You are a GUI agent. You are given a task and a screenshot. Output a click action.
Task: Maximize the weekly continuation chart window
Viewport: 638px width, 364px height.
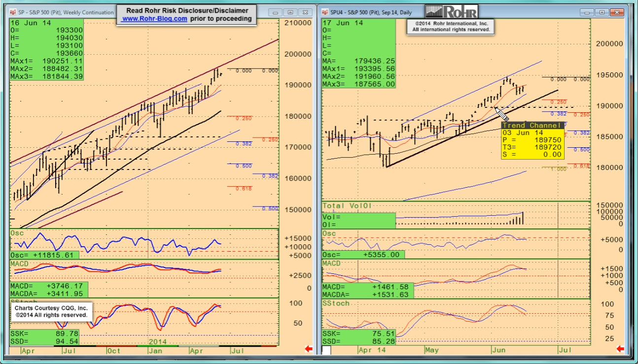(x=290, y=12)
